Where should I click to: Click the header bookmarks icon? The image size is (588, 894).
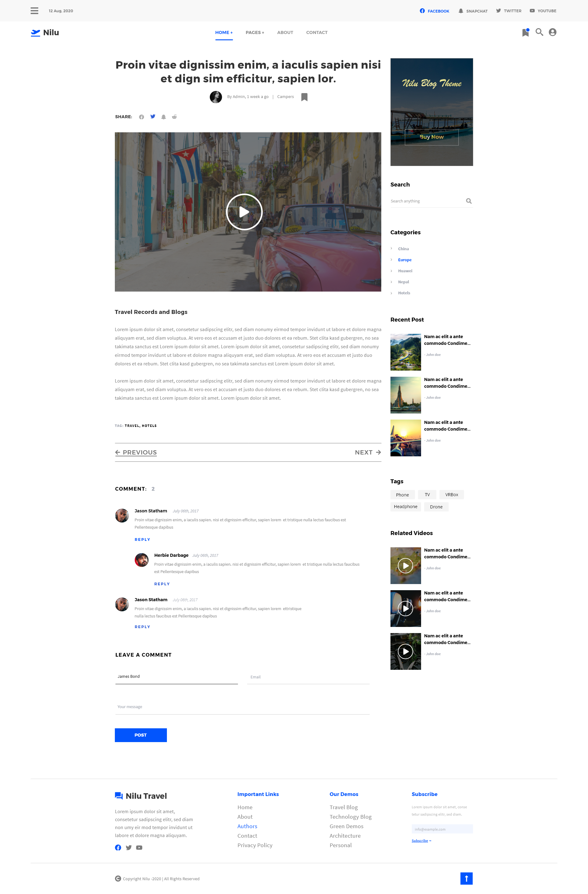(525, 33)
